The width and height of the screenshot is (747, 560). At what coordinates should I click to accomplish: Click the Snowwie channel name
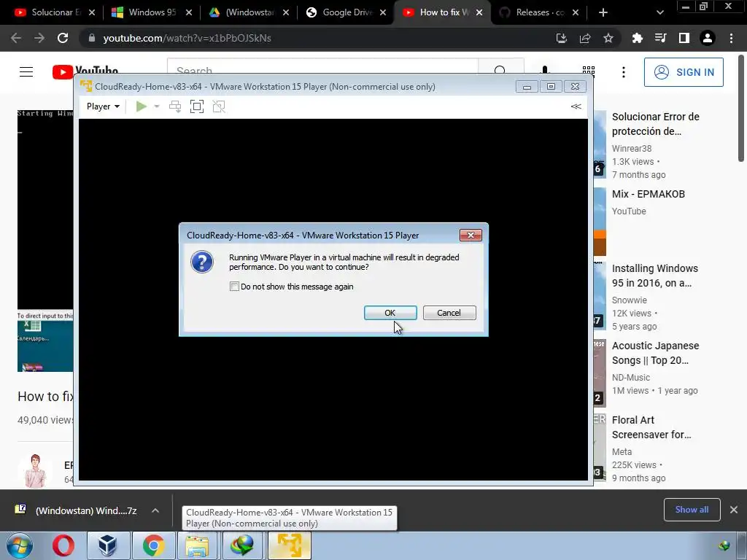630,300
